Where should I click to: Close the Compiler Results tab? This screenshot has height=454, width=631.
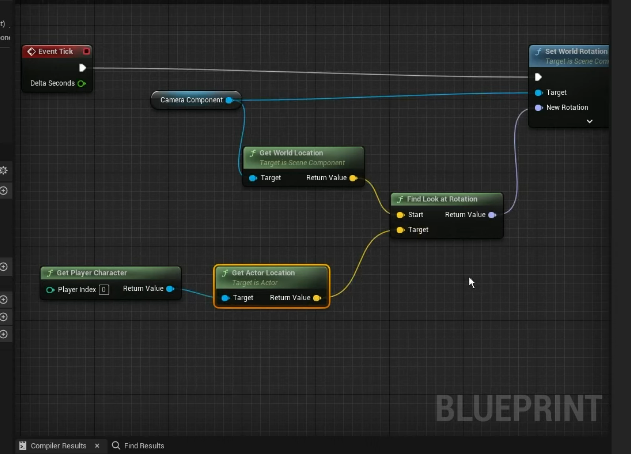(x=96, y=446)
